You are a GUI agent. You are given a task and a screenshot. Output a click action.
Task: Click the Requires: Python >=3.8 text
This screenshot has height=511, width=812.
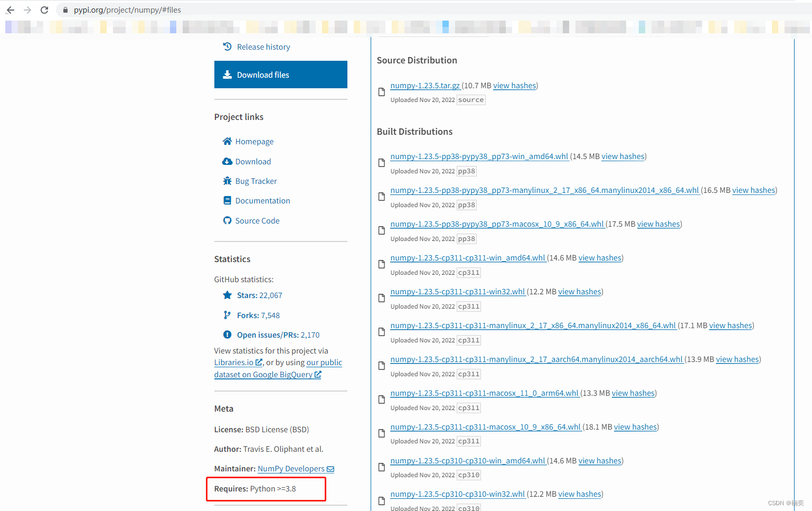point(255,489)
